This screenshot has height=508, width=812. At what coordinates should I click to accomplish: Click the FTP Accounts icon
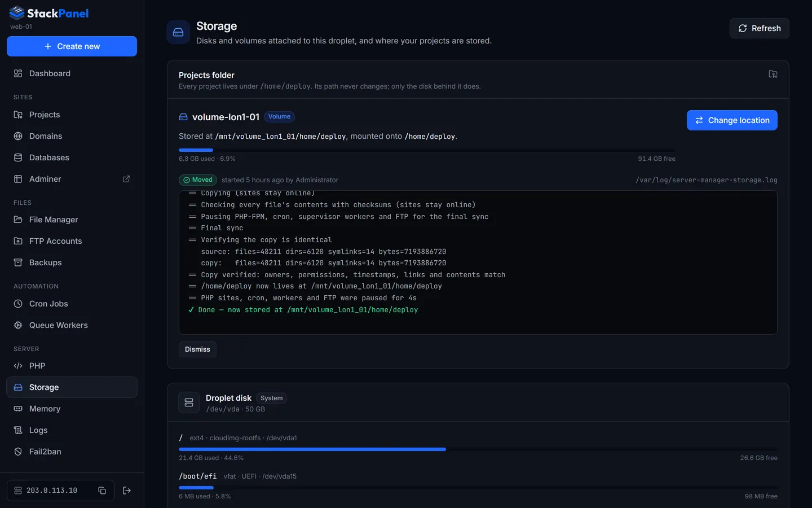coord(18,241)
